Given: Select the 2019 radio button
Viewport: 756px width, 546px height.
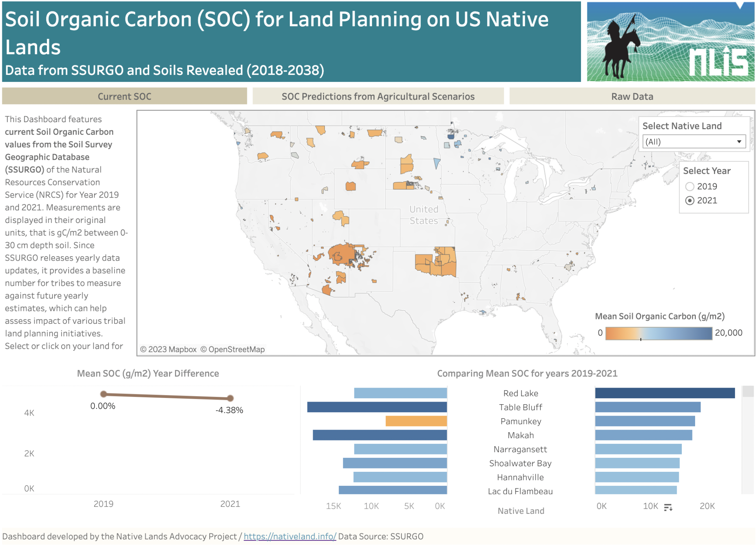Looking at the screenshot, I should [x=690, y=186].
